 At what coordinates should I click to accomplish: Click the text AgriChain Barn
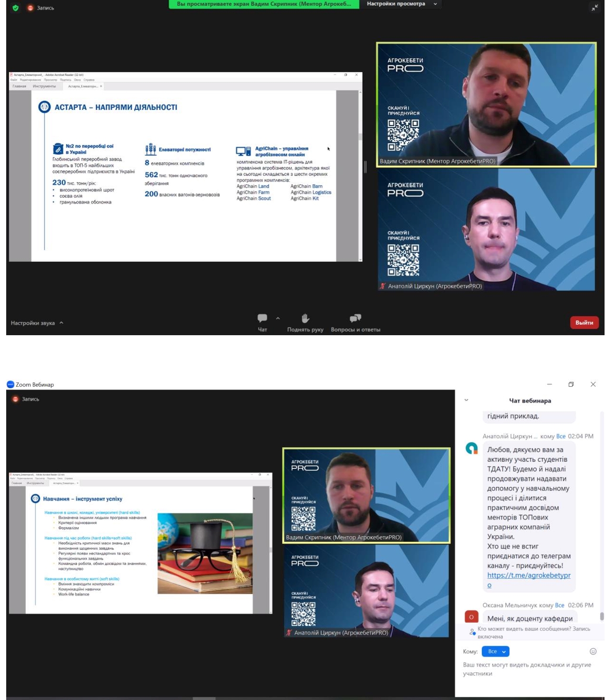[307, 186]
